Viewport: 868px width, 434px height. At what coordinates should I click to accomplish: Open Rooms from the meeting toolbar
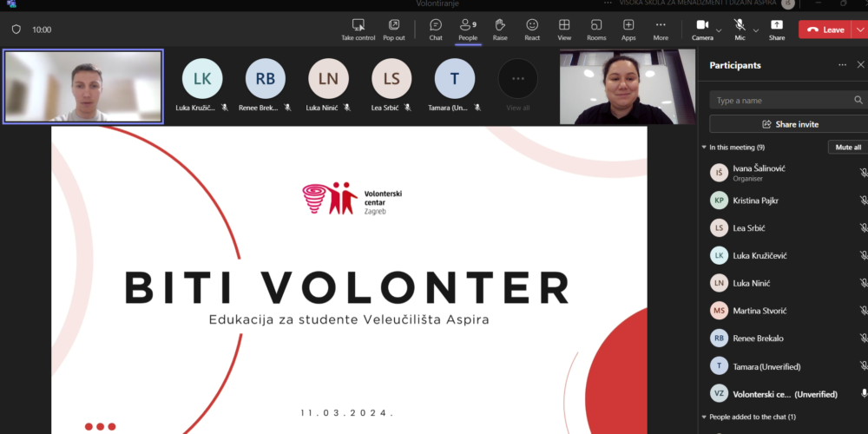[596, 29]
